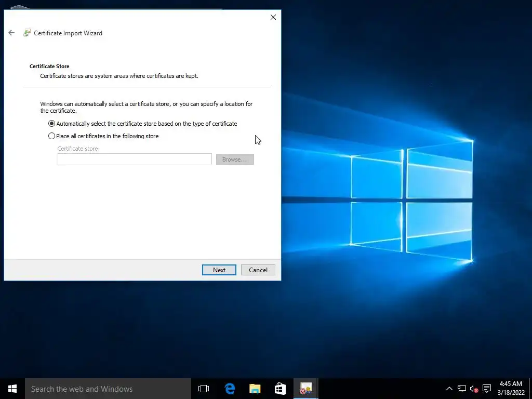Click the Certificate store text field
Viewport: 532px width, 399px height.
coord(135,159)
